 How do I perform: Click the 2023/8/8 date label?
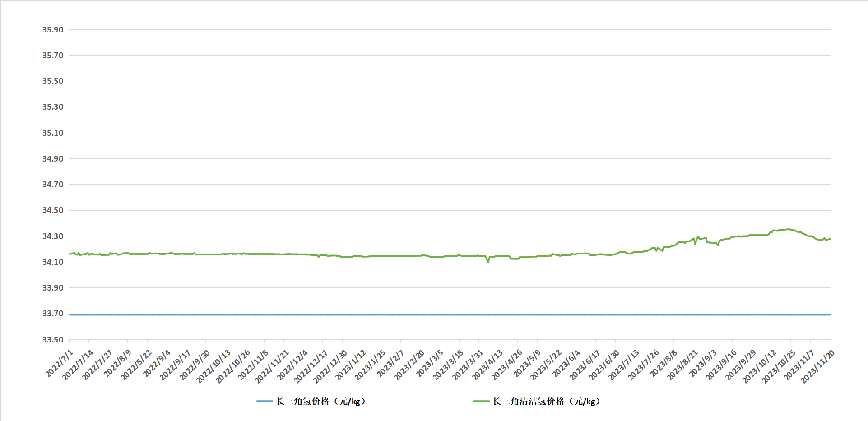click(x=664, y=363)
